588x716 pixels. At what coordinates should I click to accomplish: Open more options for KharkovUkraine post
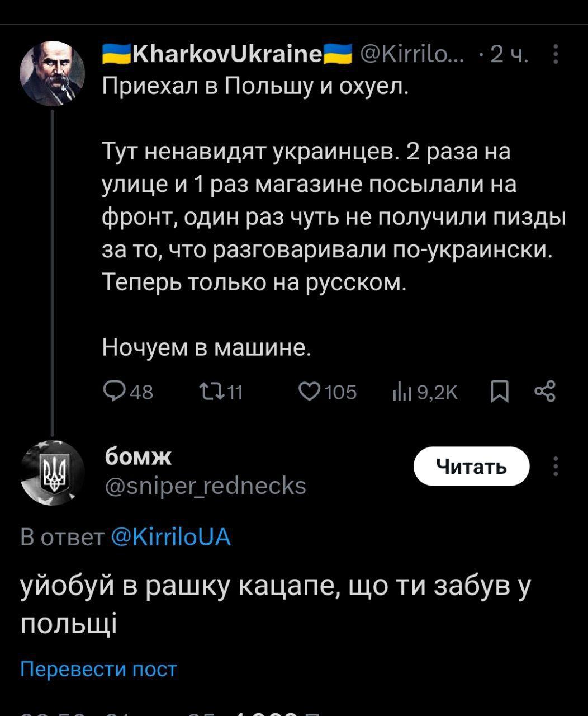[555, 55]
